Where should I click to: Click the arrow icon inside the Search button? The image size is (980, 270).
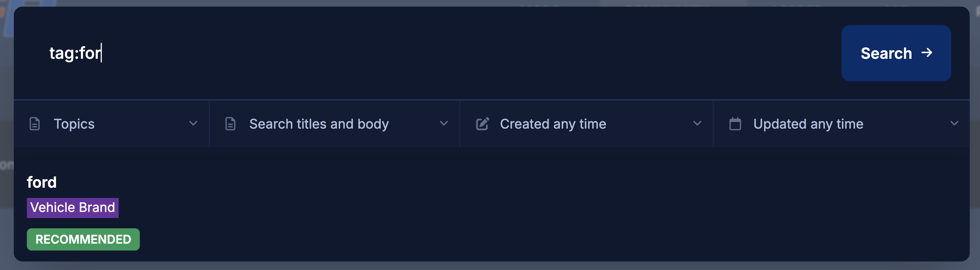(x=927, y=53)
